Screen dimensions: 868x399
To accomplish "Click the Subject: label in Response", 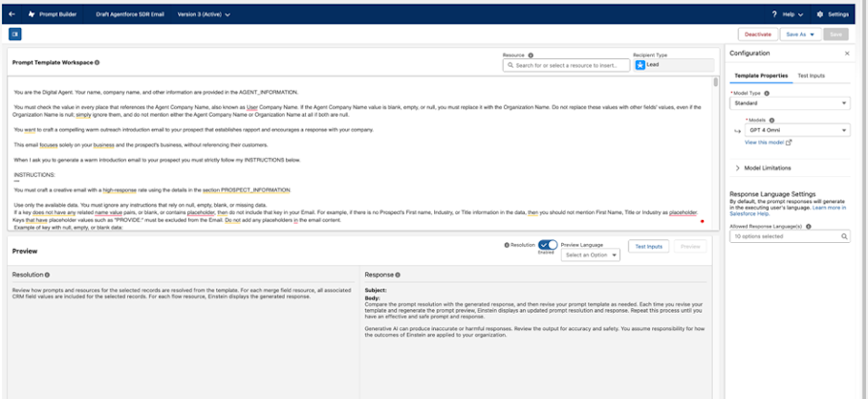I will point(376,290).
